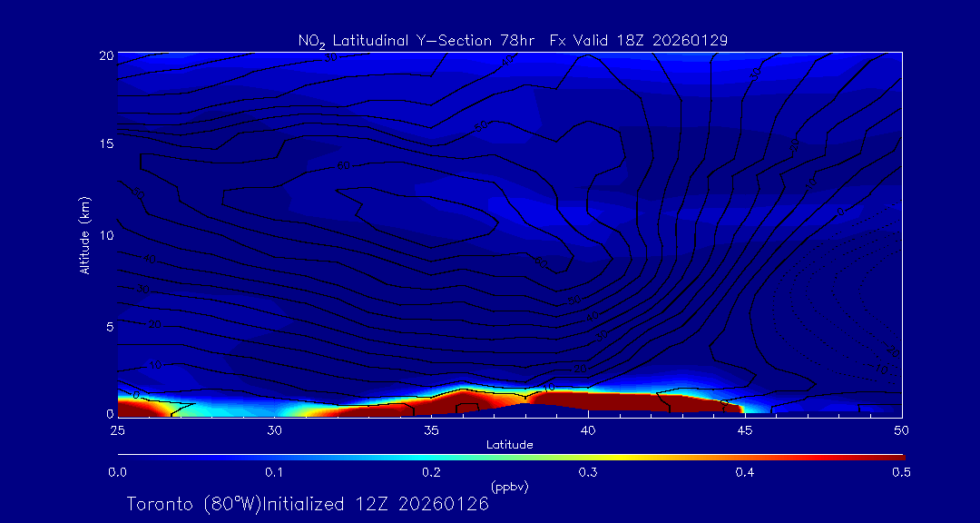980x523 pixels.
Task: Click the 0.0 colorbar tick label
Action: pos(118,472)
